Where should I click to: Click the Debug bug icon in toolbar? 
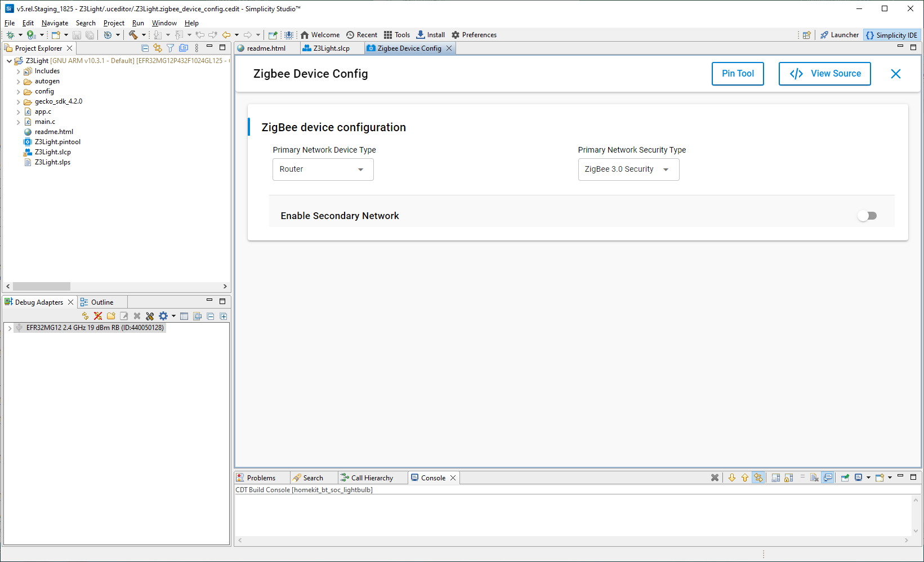click(x=10, y=35)
